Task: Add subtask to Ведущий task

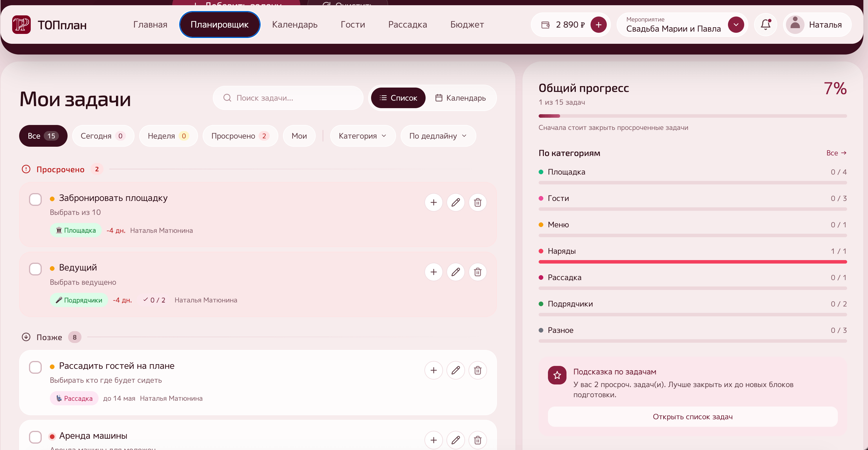Action: tap(433, 272)
